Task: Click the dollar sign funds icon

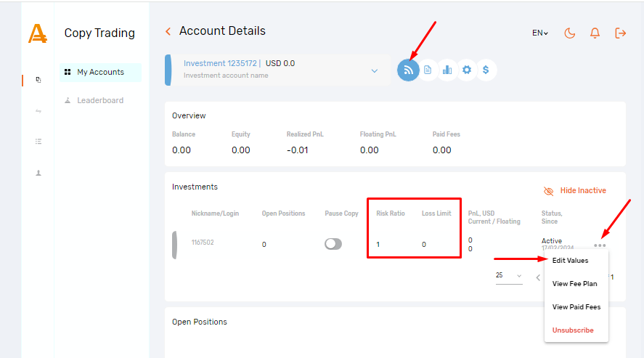Action: click(486, 70)
